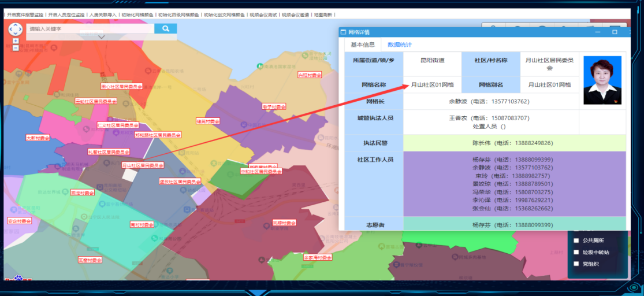644x296 pixels.
Task: Open 视频会议邀请 from top toolbar
Action: 295,14
